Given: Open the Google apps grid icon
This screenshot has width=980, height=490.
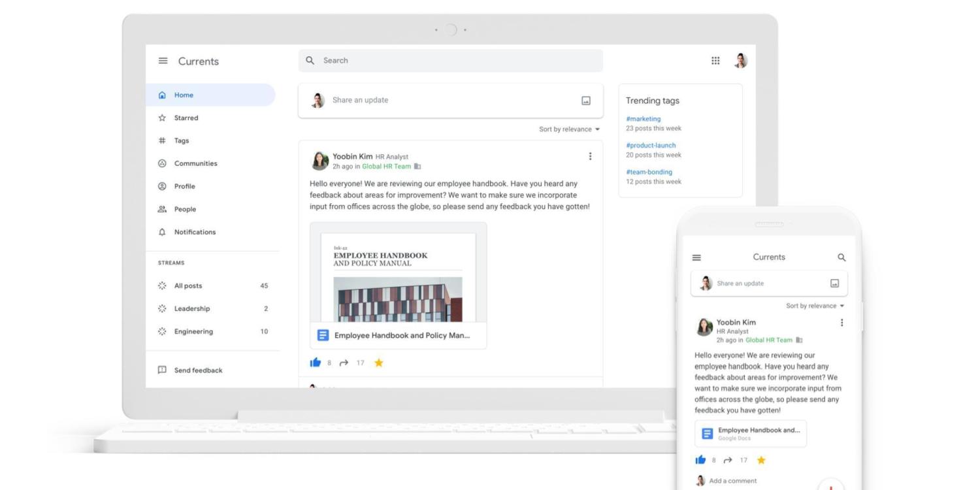Looking at the screenshot, I should tap(715, 61).
